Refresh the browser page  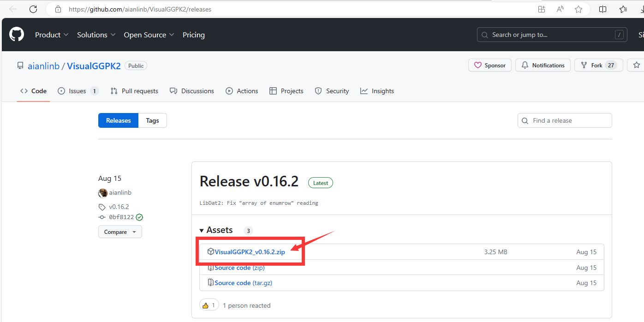pos(33,9)
